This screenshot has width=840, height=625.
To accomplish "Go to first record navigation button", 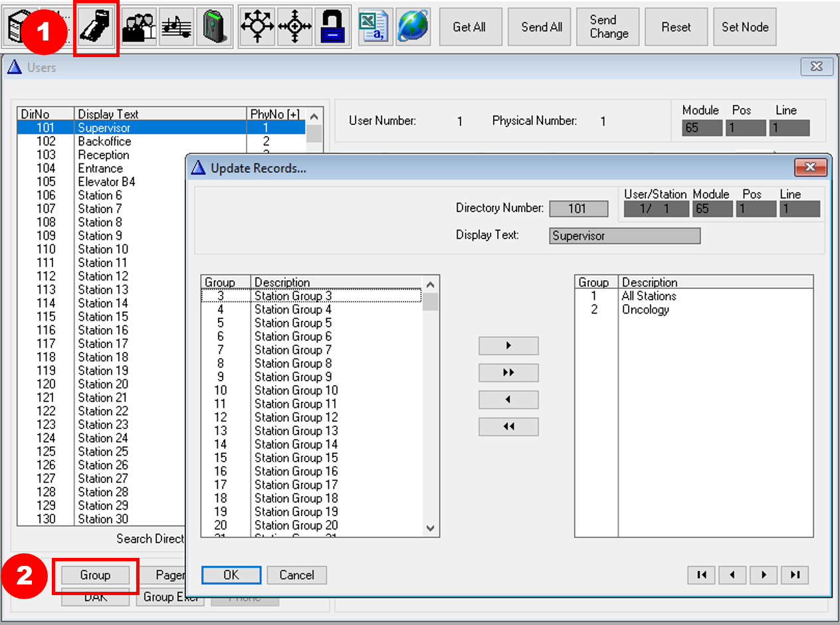I will (x=702, y=575).
